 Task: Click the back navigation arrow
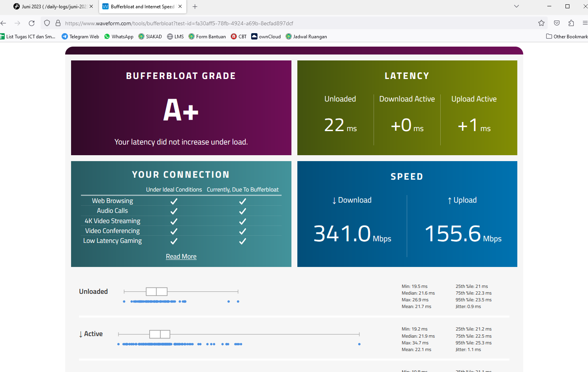coord(4,23)
